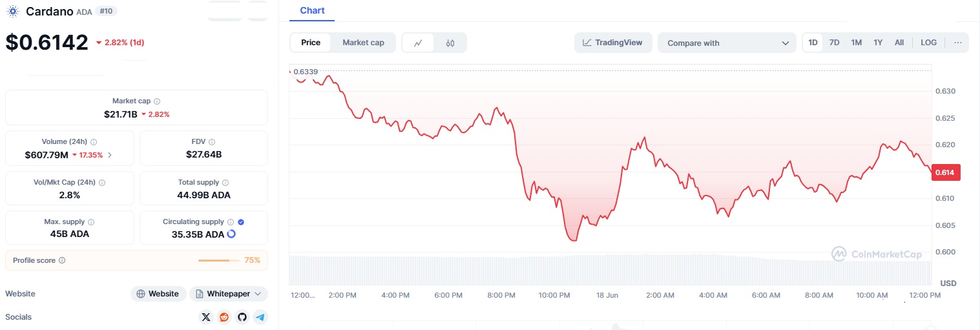Select the 7D time range
Screen dimensions: 980x330
point(834,43)
